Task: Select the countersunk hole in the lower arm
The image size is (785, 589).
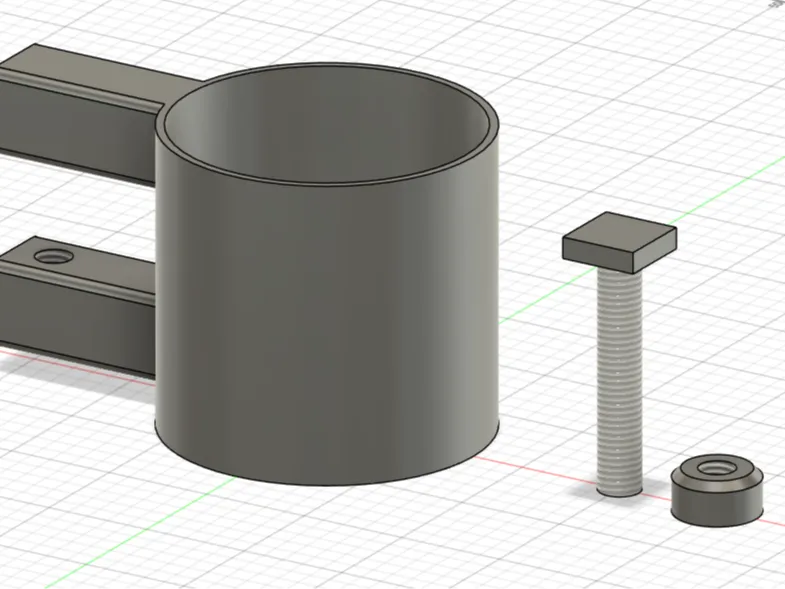Action: (x=54, y=257)
